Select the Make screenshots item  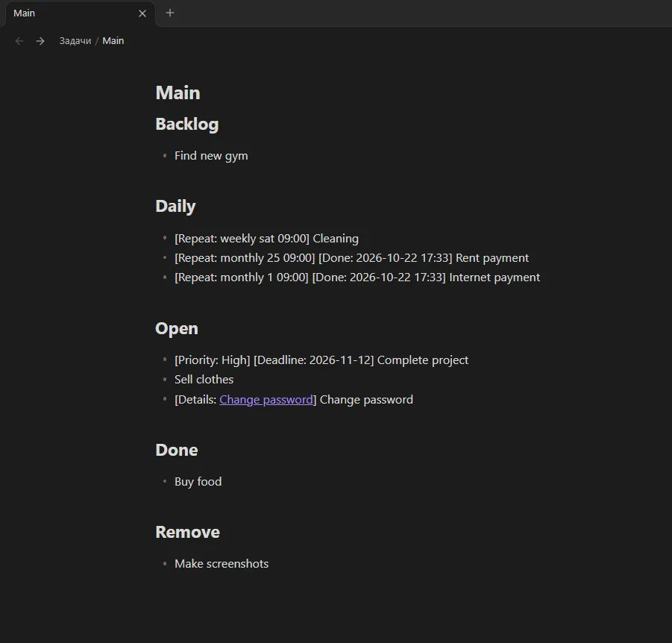point(222,564)
